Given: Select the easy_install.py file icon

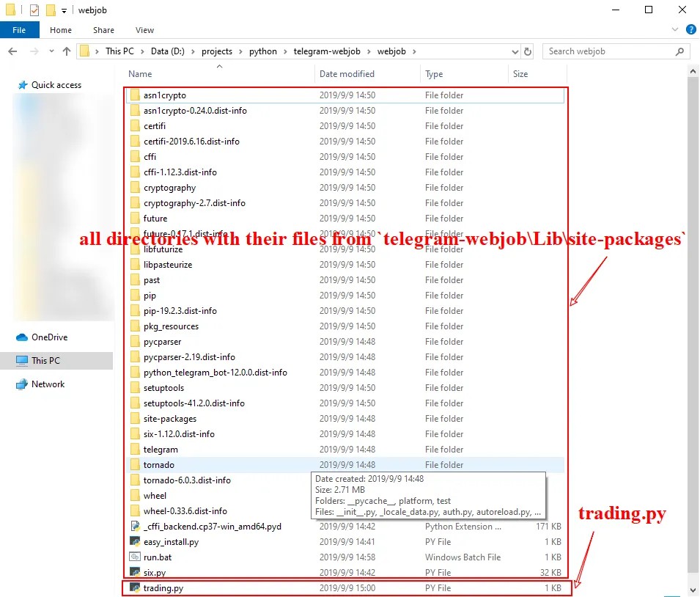Looking at the screenshot, I should [135, 541].
